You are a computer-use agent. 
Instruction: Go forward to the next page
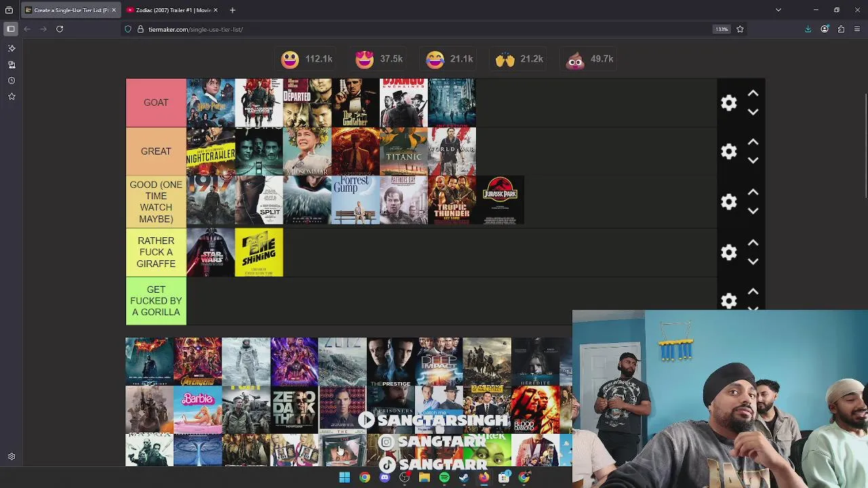(x=43, y=29)
